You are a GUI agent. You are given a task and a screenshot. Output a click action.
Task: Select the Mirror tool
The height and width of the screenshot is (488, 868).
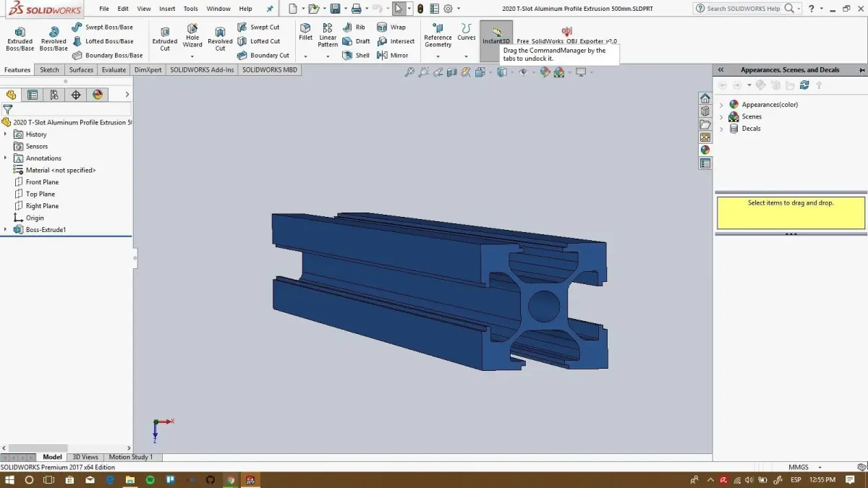(393, 55)
